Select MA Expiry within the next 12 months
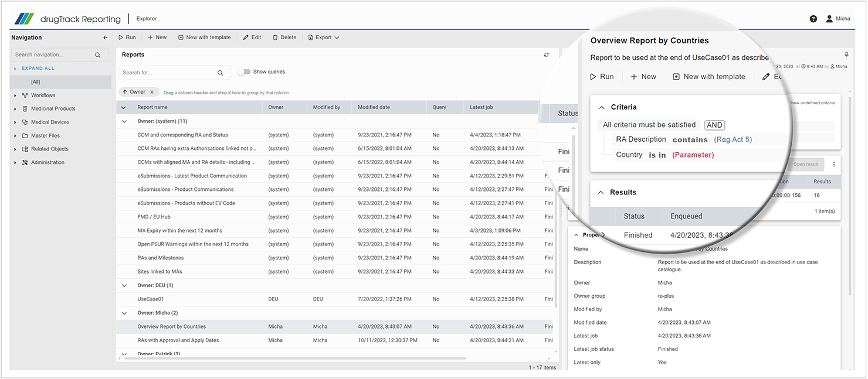 (335, 231)
